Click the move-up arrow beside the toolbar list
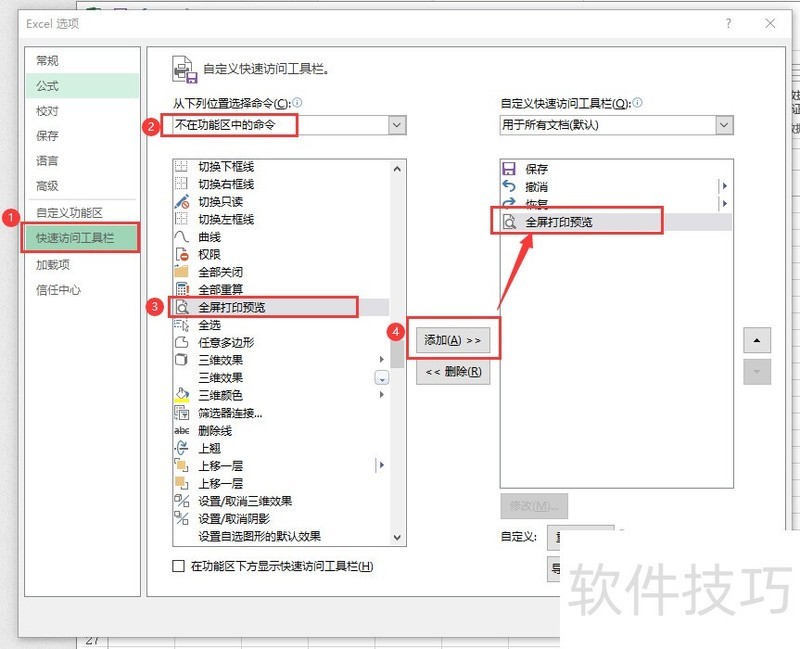Viewport: 800px width, 649px height. [x=757, y=340]
